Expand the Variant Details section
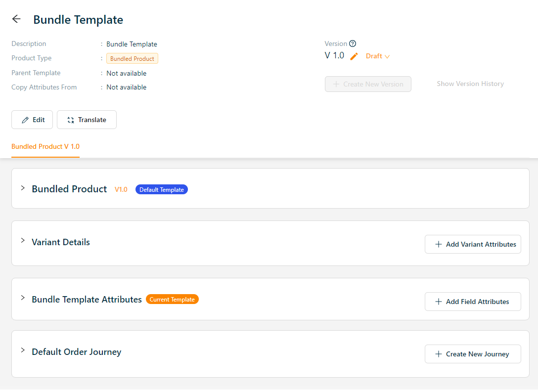Image resolution: width=538 pixels, height=392 pixels. 23,241
